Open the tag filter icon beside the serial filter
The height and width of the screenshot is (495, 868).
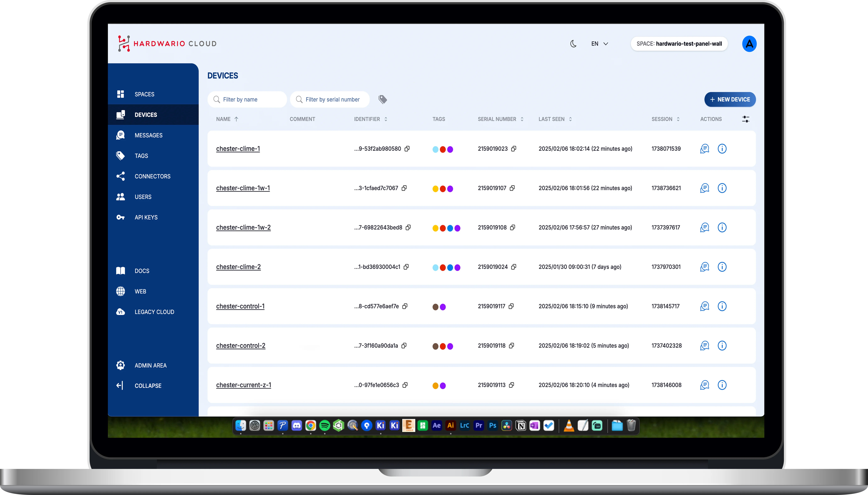[x=382, y=99]
